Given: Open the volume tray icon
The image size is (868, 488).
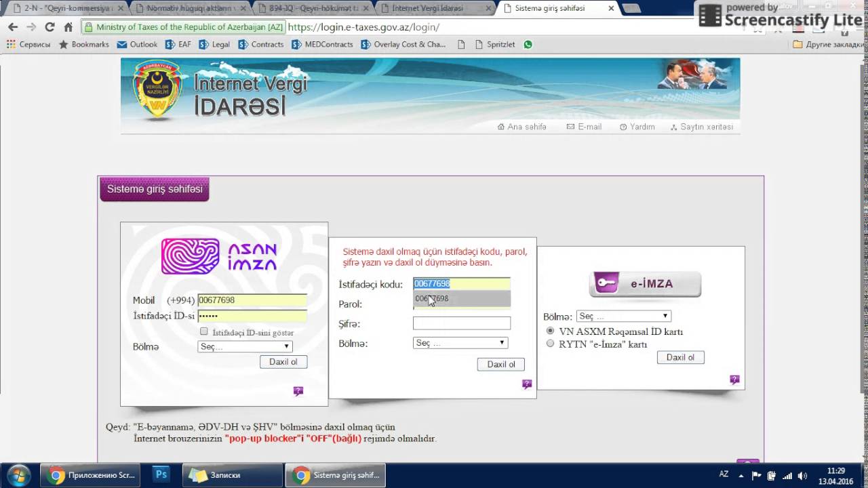Looking at the screenshot, I should coord(802,475).
